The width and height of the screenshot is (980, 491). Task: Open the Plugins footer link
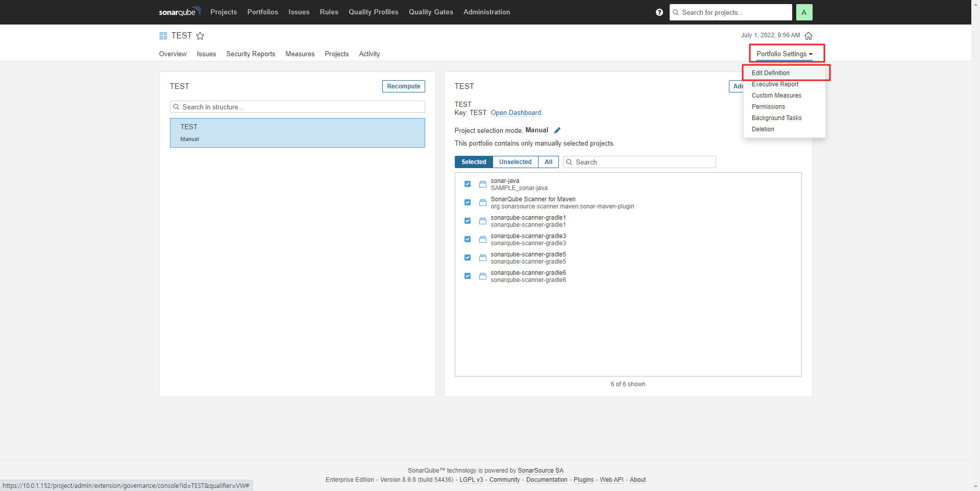pyautogui.click(x=583, y=480)
